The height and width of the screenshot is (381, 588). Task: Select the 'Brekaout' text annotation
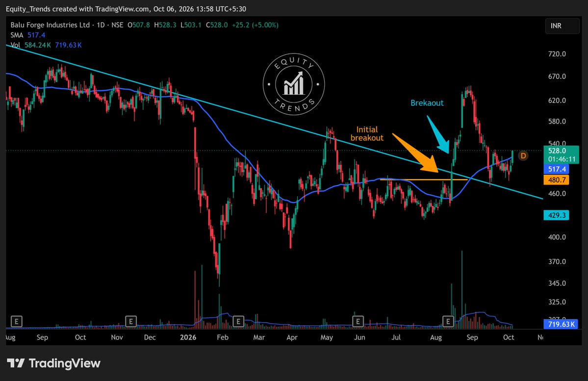(x=427, y=103)
